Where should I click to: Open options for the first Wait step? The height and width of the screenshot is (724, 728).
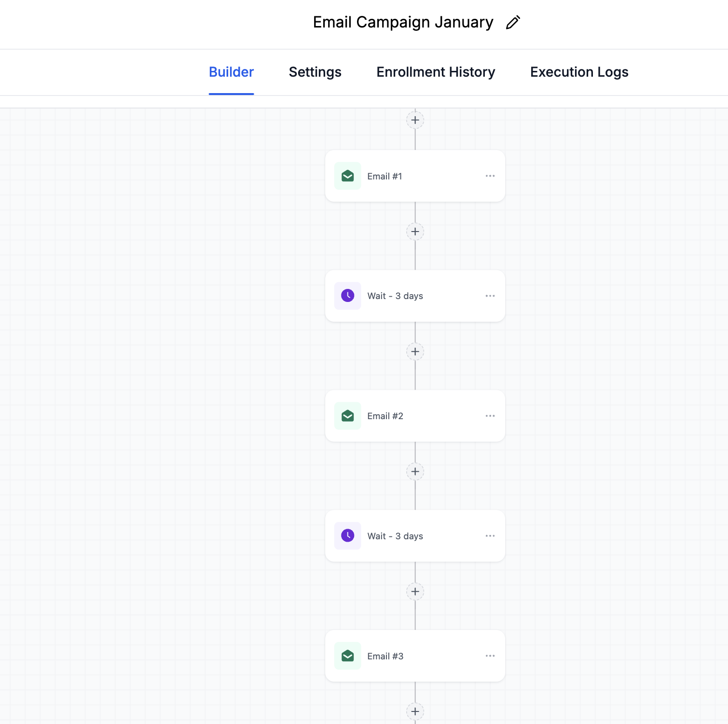click(x=490, y=296)
